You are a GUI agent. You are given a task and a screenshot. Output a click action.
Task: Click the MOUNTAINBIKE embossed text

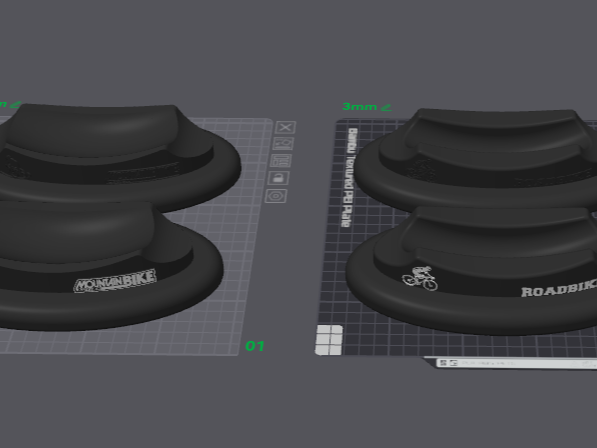click(115, 281)
